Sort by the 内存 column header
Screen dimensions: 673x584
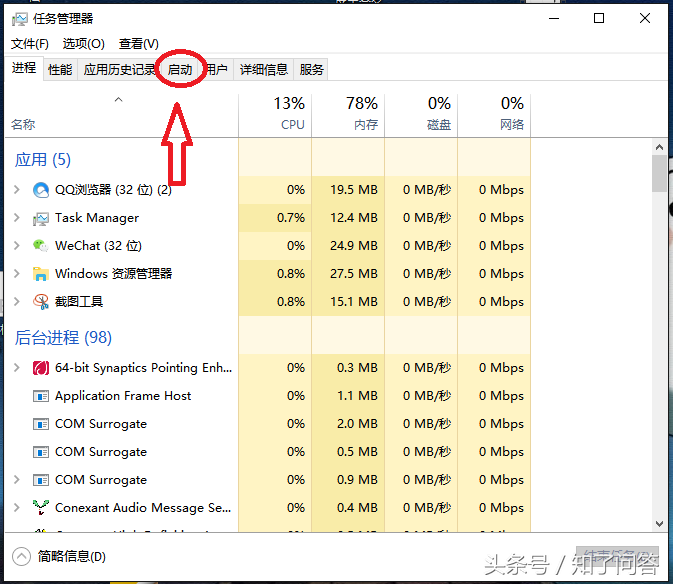tap(348, 115)
